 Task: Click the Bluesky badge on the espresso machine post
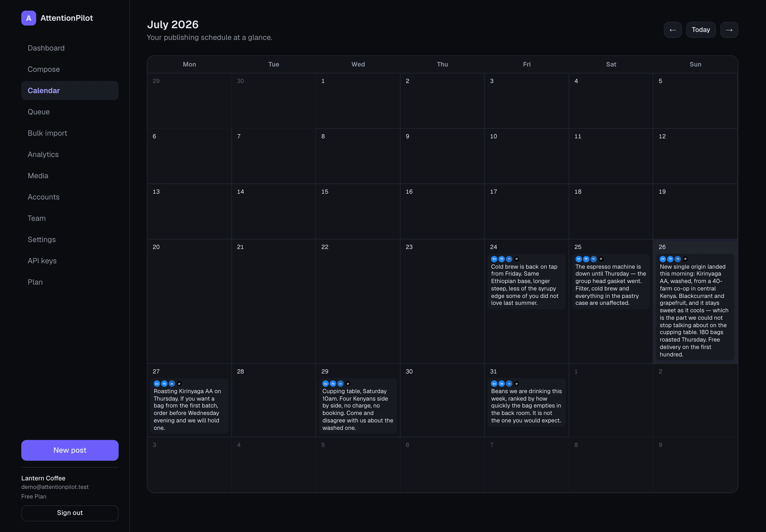pos(578,259)
